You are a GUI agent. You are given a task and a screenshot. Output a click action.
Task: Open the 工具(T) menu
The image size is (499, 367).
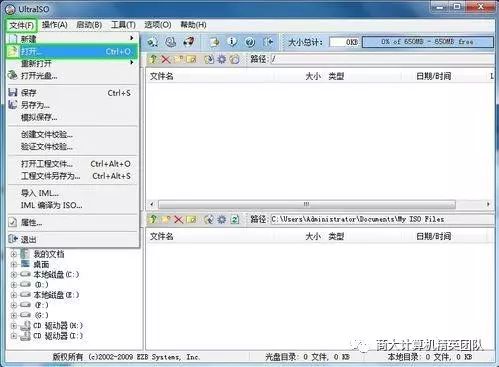(123, 25)
